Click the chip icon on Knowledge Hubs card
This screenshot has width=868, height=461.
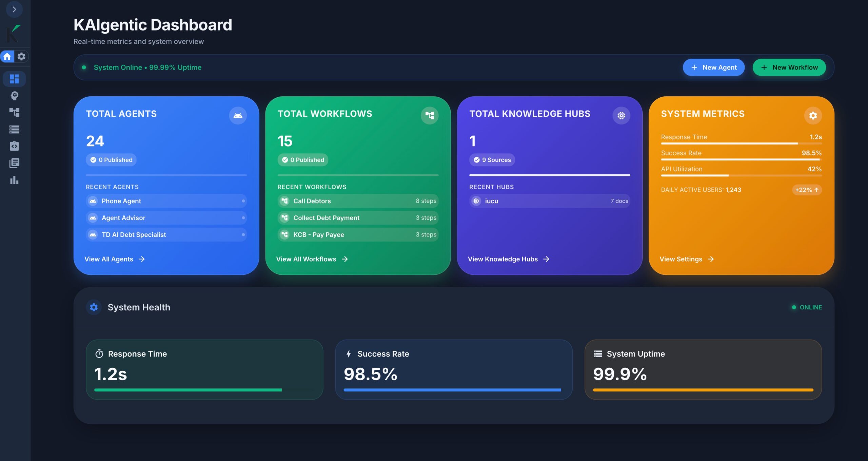[x=621, y=116]
